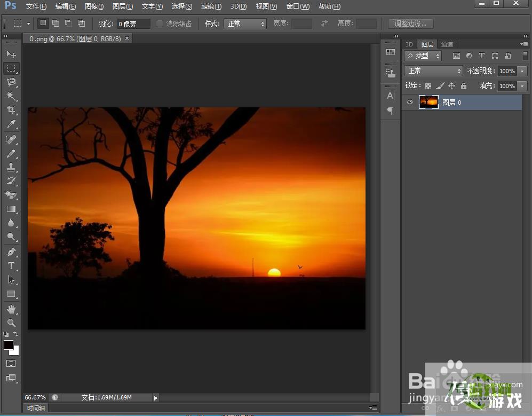Expand the toolbox to two columns
The height and width of the screenshot is (416, 532).
tap(5, 36)
